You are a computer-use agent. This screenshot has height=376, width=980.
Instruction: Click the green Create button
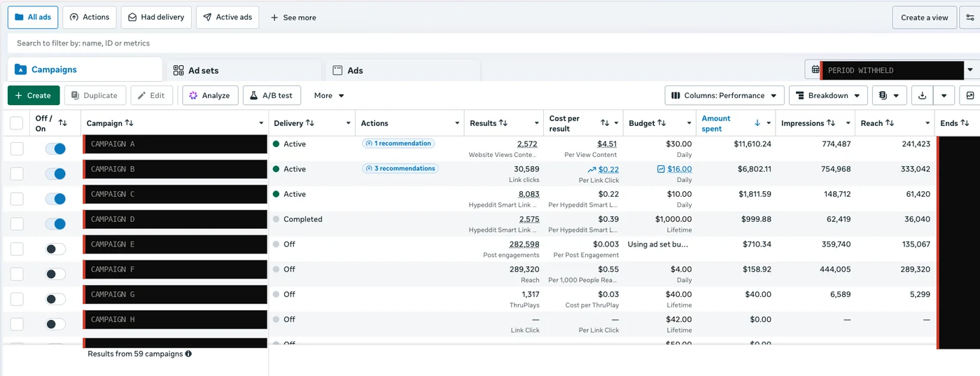34,95
